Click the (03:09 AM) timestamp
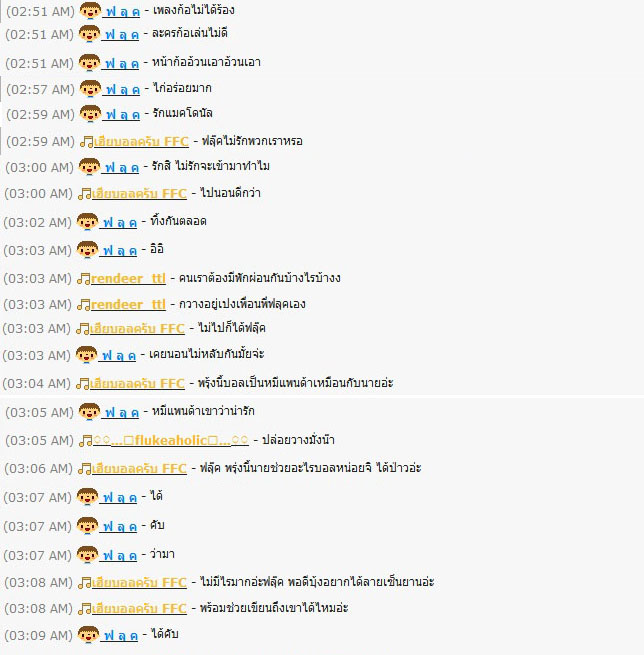Image resolution: width=644 pixels, height=655 pixels. 39,635
